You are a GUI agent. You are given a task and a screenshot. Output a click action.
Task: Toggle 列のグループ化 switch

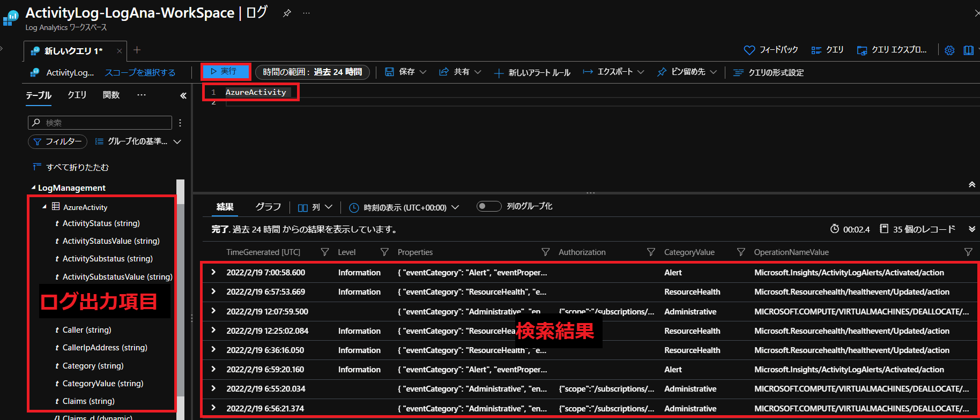pyautogui.click(x=489, y=206)
